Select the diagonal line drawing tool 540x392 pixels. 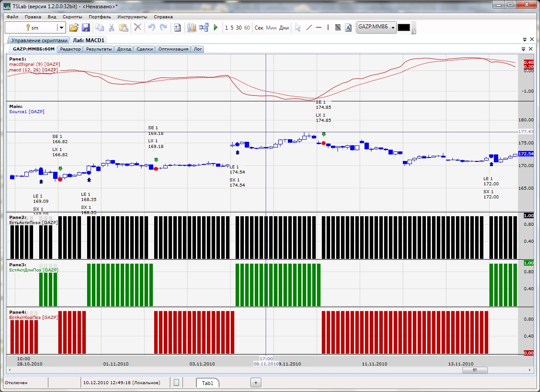[309, 27]
